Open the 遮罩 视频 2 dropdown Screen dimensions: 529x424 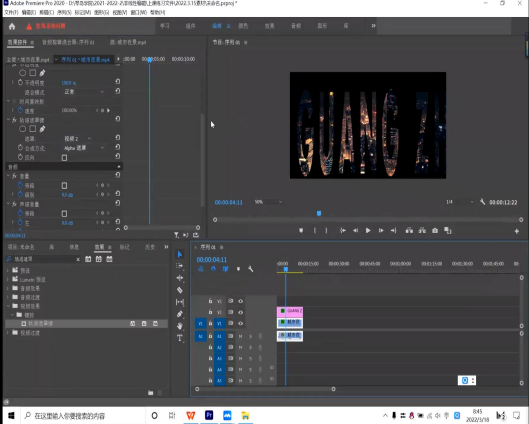coord(78,139)
